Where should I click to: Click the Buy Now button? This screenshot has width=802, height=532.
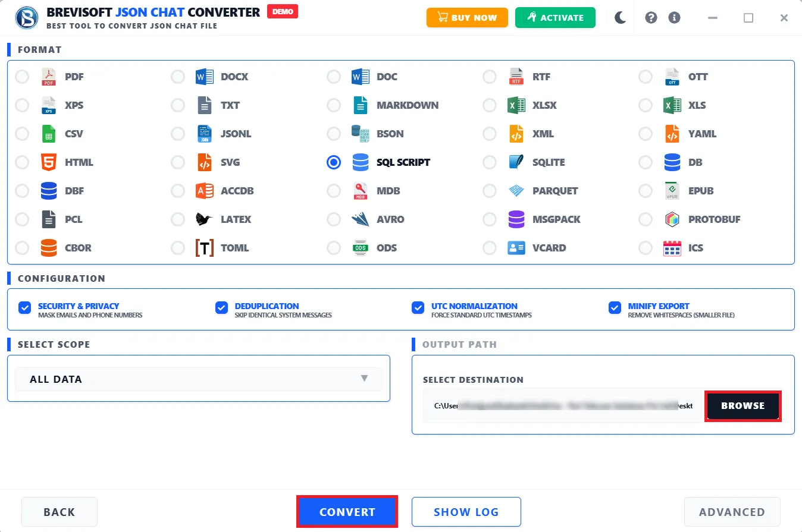click(x=467, y=18)
